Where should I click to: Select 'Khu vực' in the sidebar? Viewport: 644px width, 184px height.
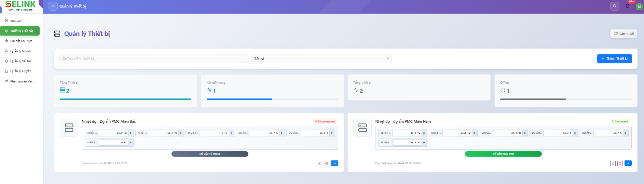(x=16, y=21)
